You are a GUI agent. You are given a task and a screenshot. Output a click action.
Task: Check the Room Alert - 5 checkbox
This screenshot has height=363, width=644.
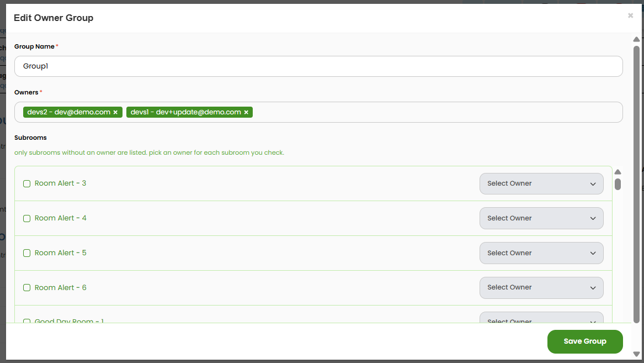(26, 253)
